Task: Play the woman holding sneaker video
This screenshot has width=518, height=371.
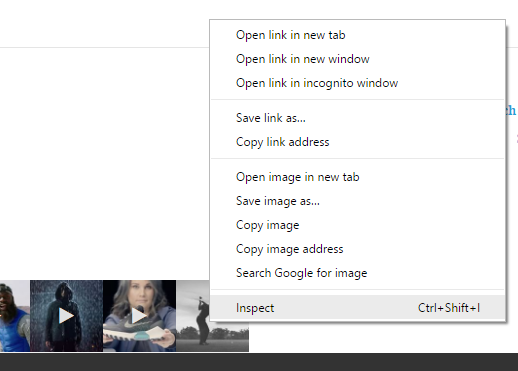Action: tap(139, 316)
